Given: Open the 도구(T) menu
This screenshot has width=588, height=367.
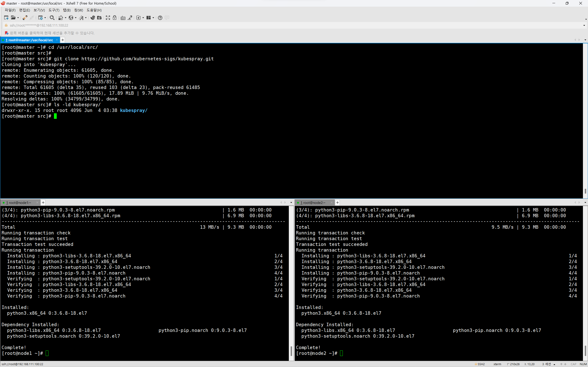Looking at the screenshot, I should point(54,10).
